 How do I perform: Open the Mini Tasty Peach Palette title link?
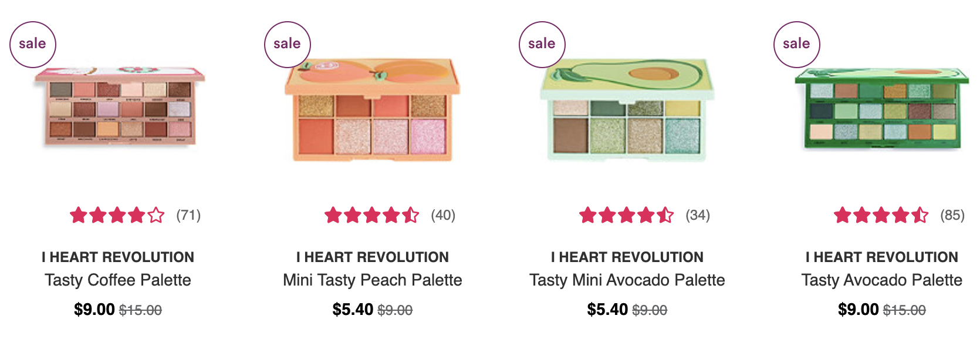pos(373,280)
